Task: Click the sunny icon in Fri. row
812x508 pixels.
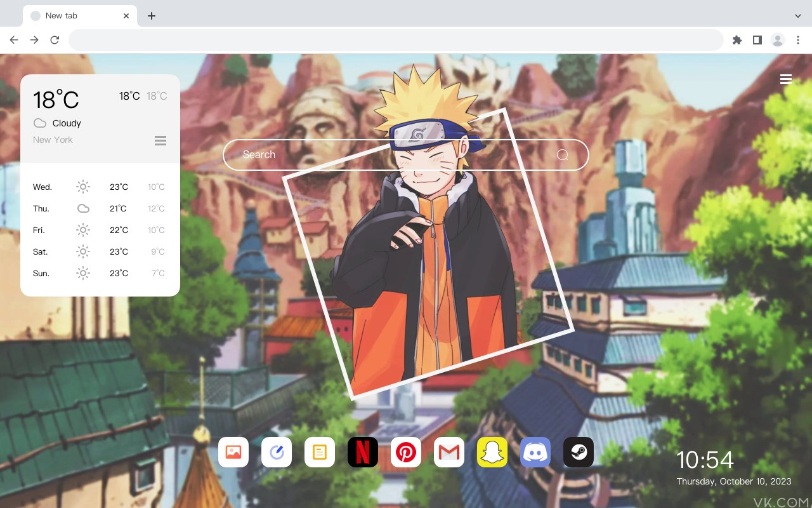Action: (83, 230)
